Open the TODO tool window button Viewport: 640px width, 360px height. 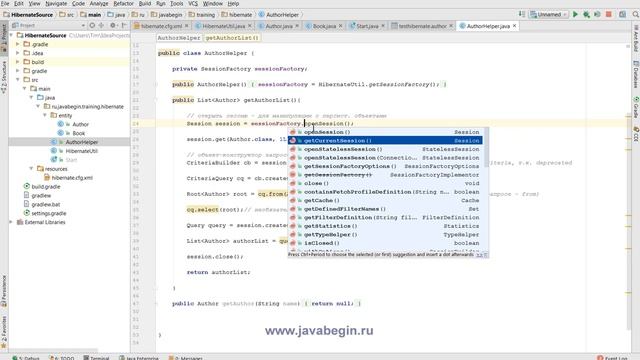click(62, 358)
